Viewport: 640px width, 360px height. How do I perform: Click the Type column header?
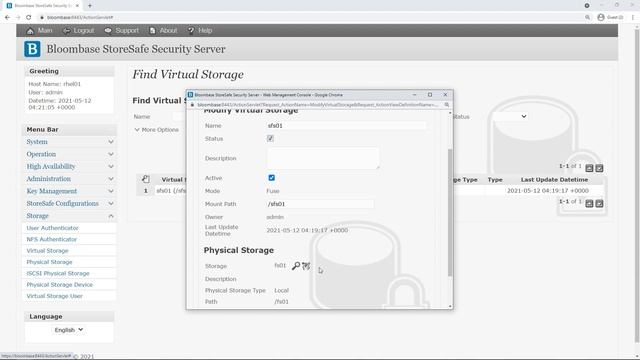click(495, 180)
